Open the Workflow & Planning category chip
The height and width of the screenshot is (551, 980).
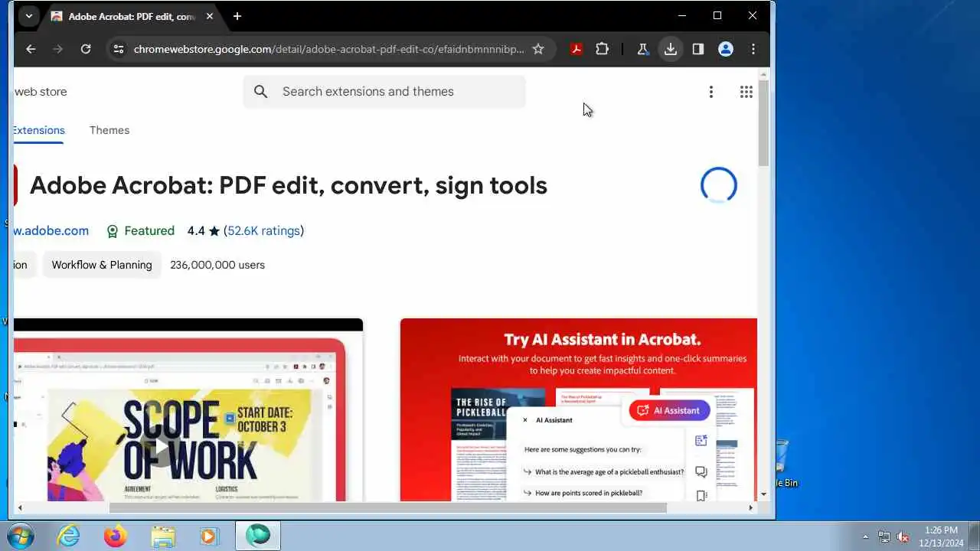click(x=102, y=265)
